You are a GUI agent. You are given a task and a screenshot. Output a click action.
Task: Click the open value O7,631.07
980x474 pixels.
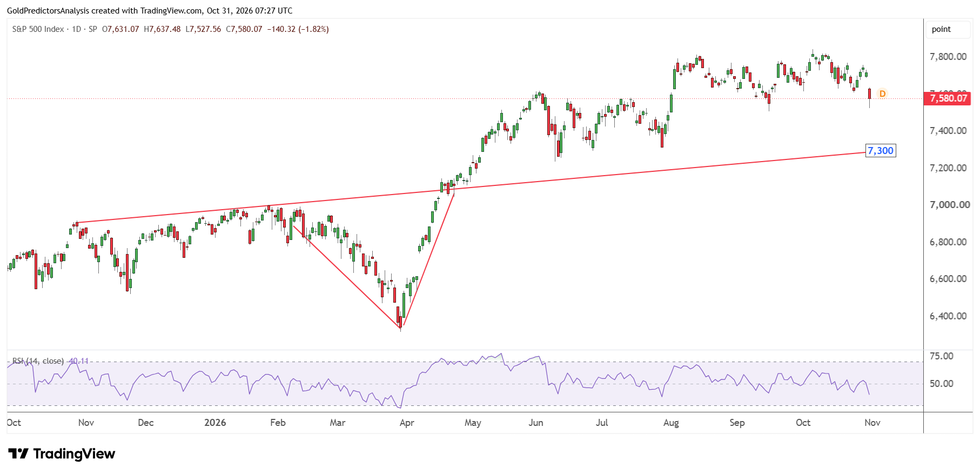(x=120, y=29)
